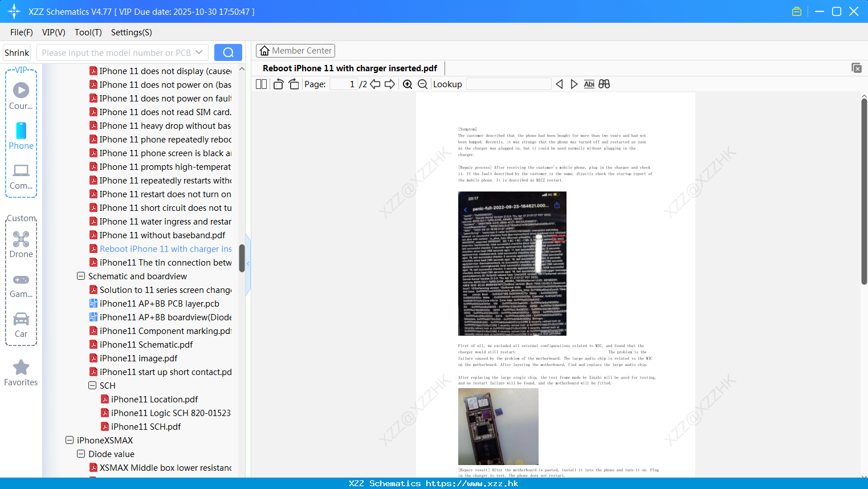Select the Computer sidebar category

(x=21, y=176)
